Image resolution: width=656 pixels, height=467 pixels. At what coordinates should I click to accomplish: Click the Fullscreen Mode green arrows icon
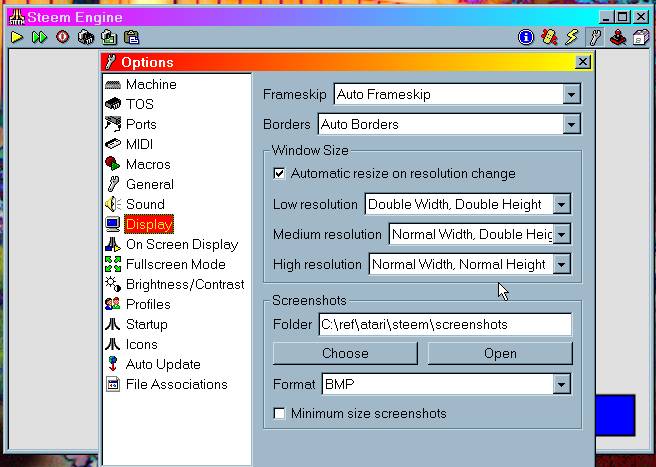coord(113,264)
